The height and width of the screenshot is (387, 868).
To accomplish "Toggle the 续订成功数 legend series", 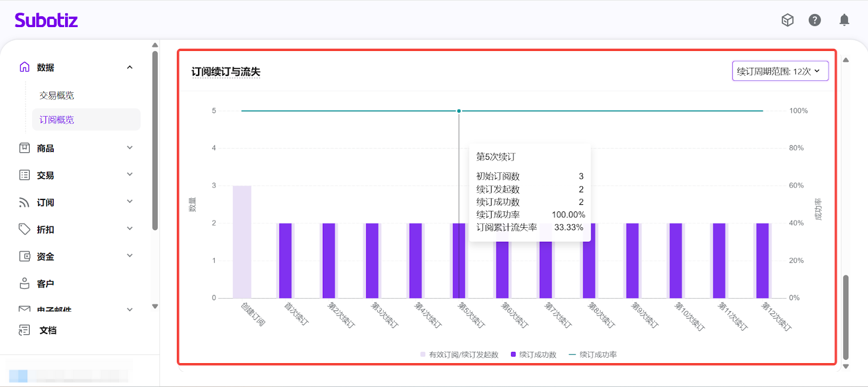I will pos(533,354).
